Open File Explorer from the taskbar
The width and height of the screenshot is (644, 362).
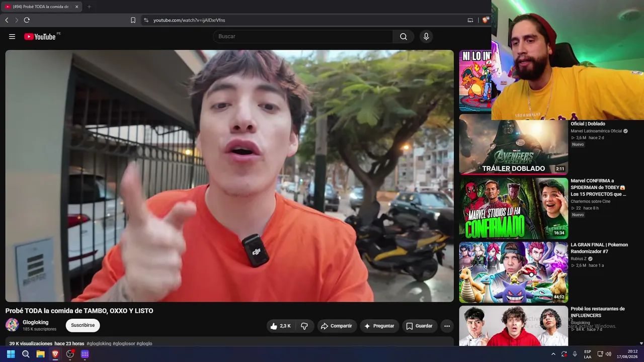point(40,354)
